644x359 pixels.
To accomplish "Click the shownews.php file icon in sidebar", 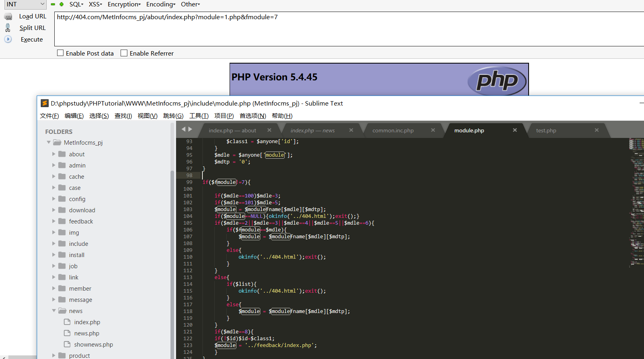I will pyautogui.click(x=67, y=344).
